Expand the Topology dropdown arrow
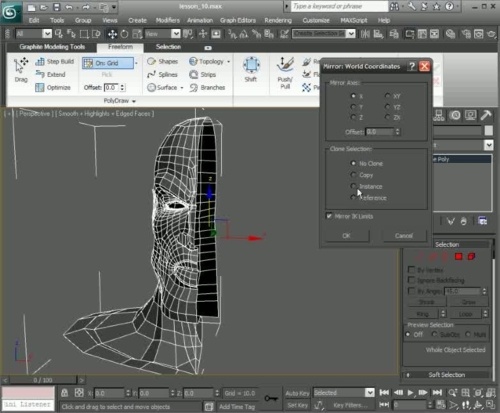The width and height of the screenshot is (500, 413). point(228,62)
